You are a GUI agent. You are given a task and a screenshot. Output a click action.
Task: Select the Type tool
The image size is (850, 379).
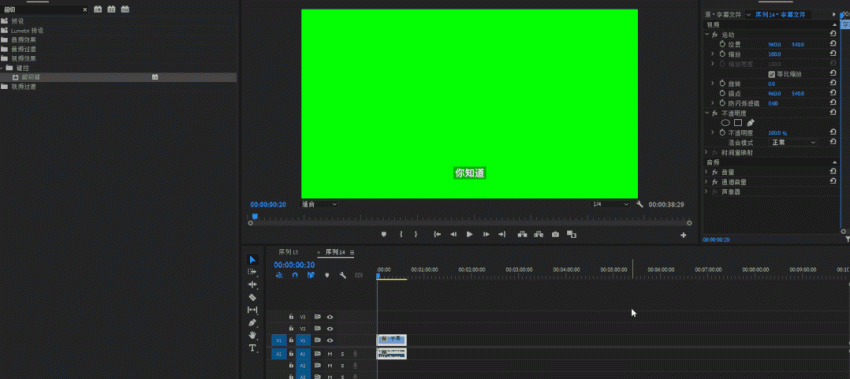252,348
